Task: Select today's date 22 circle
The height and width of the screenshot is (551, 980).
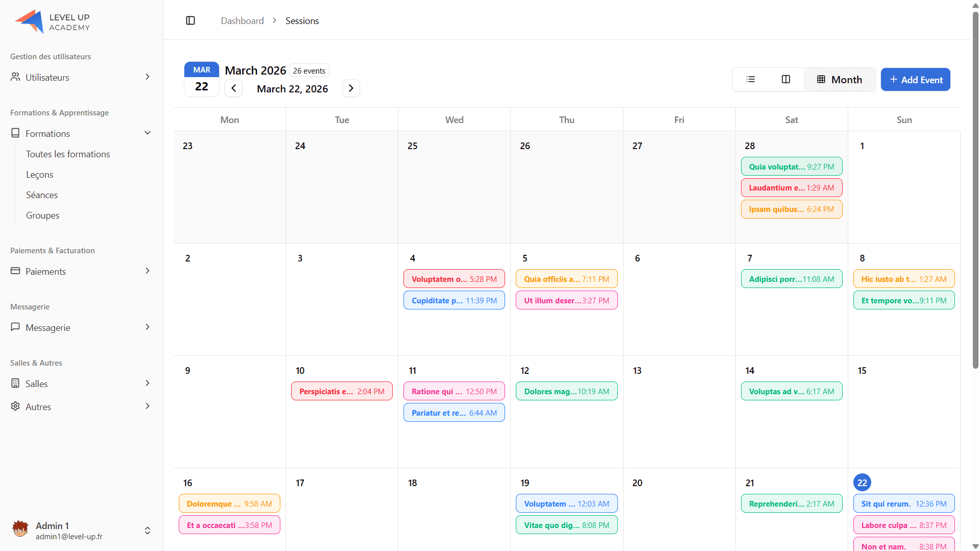Action: 862,483
